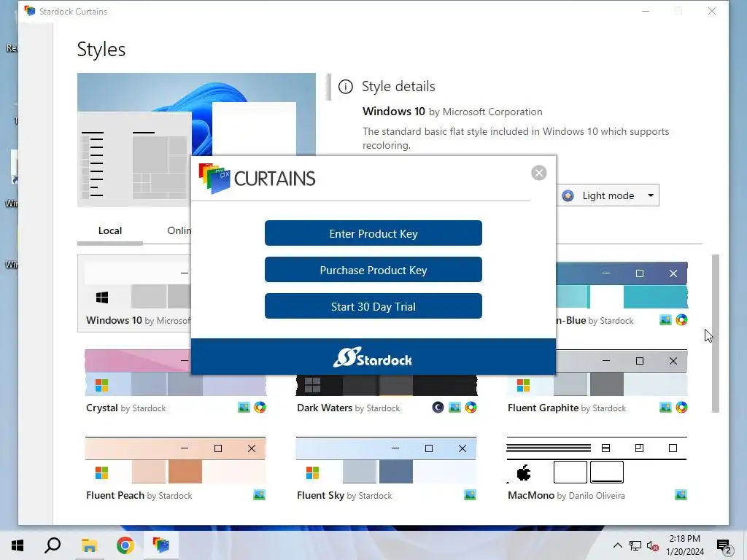Viewport: 747px width, 560px height.
Task: Click Dark Waters dark mode moon icon
Action: click(x=438, y=407)
